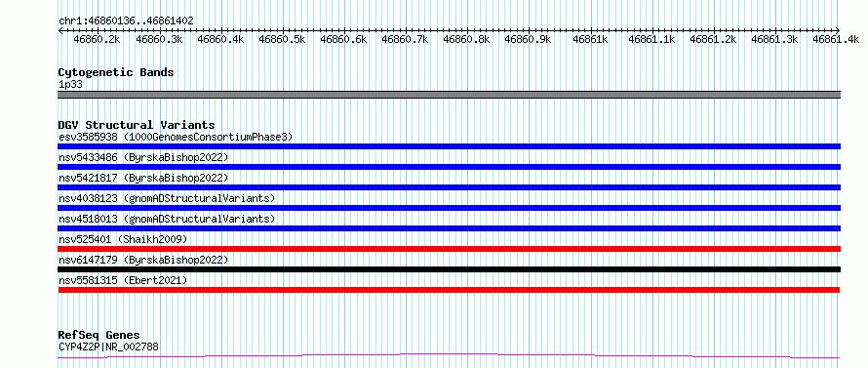Click the esv3585938 blue variant bar
Image resolution: width=868 pixels, height=368 pixels.
click(449, 146)
